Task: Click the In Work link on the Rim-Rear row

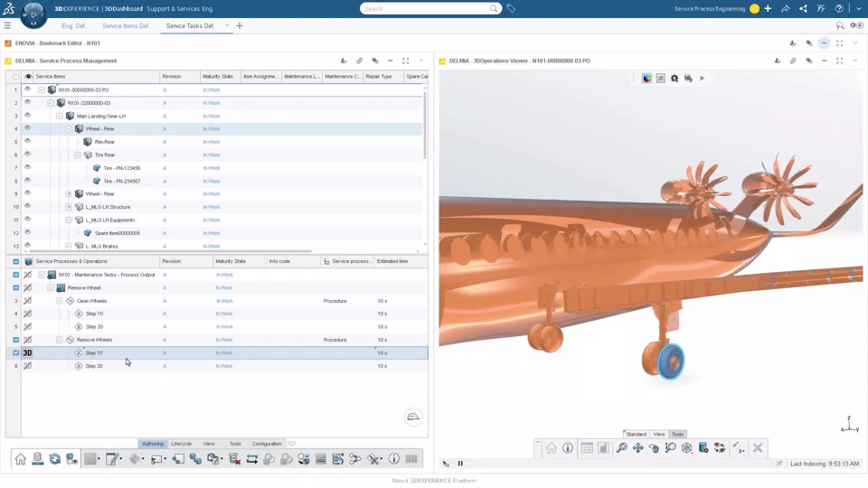Action: pyautogui.click(x=212, y=142)
